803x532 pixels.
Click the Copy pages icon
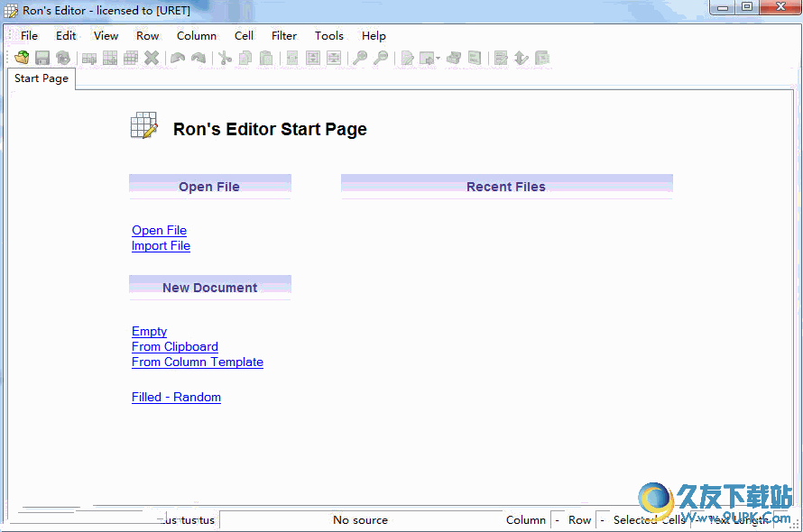coord(245,58)
